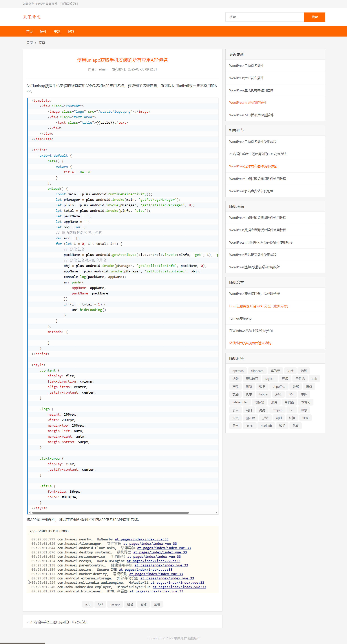Image resolution: width=347 pixels, height=644 pixels.
Task: Click the author name admin
Action: coord(103,69)
